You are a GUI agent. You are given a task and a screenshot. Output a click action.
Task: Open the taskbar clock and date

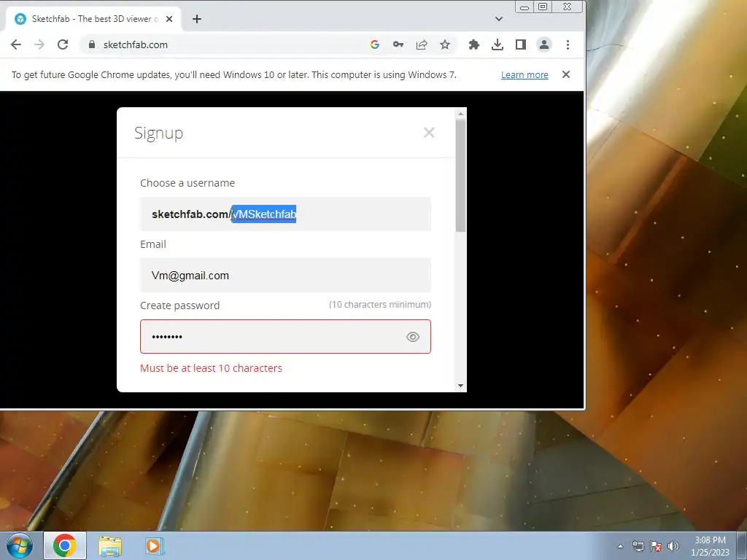coord(710,546)
